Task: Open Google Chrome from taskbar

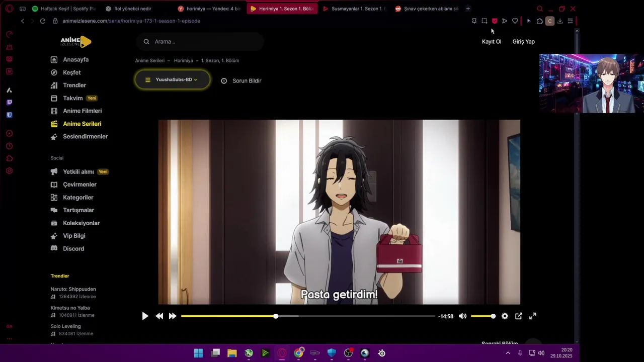Action: (299, 353)
